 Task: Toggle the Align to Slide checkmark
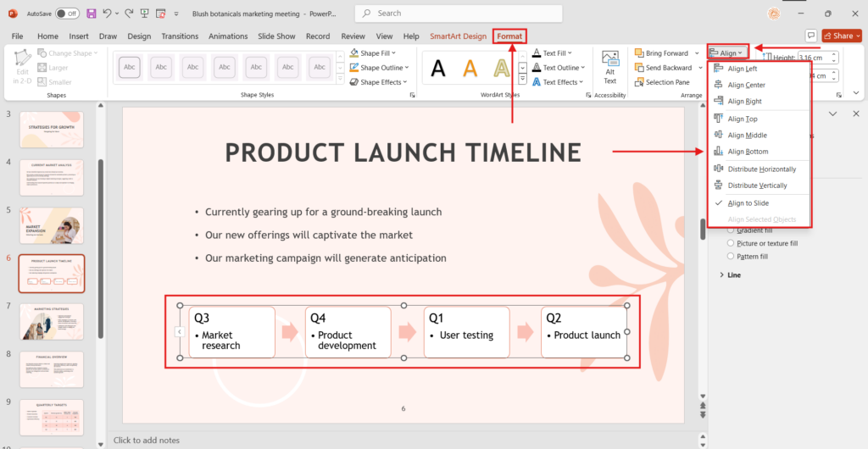click(748, 203)
